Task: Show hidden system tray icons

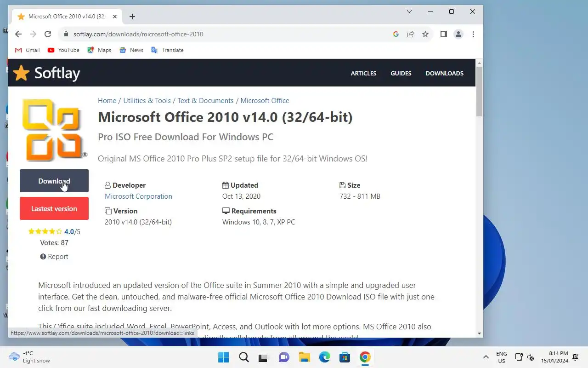Action: point(486,357)
